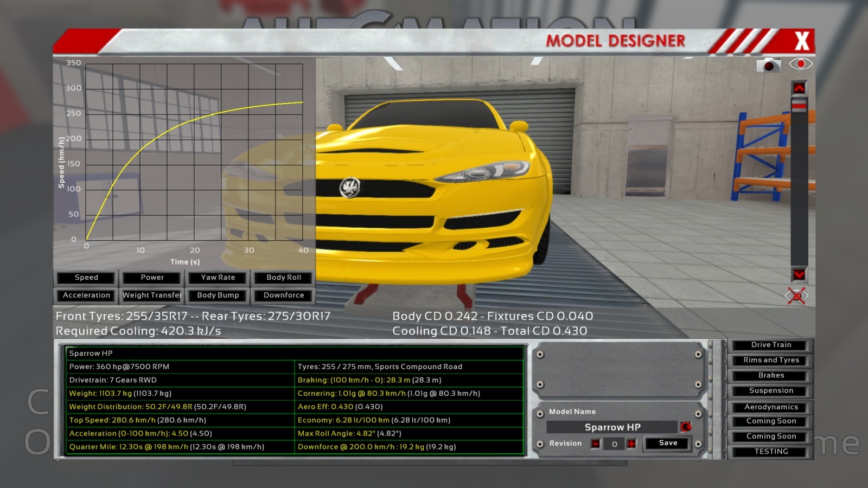Save the car model
This screenshot has width=868, height=488.
pyautogui.click(x=668, y=444)
